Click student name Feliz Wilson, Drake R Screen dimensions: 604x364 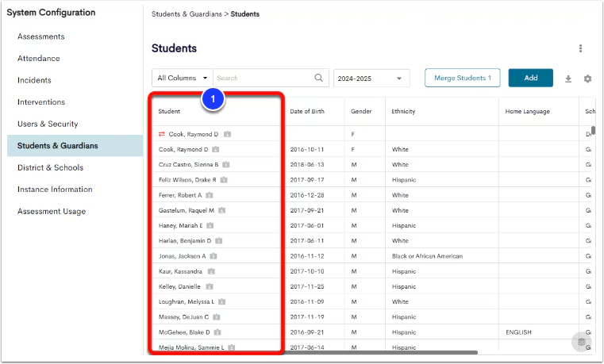[x=187, y=180]
